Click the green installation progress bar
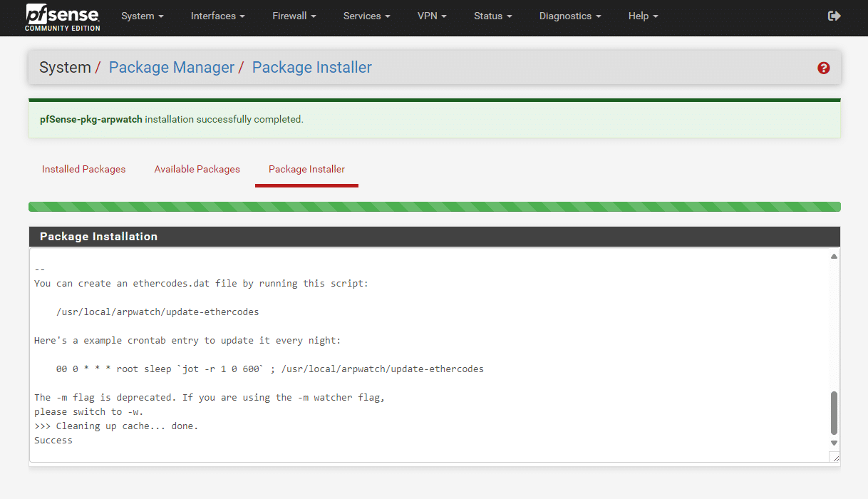The height and width of the screenshot is (499, 868). (434, 207)
